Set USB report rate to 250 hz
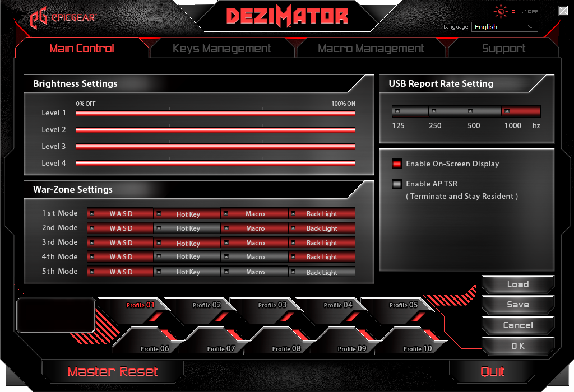Image resolution: width=574 pixels, height=392 pixels. pos(447,111)
